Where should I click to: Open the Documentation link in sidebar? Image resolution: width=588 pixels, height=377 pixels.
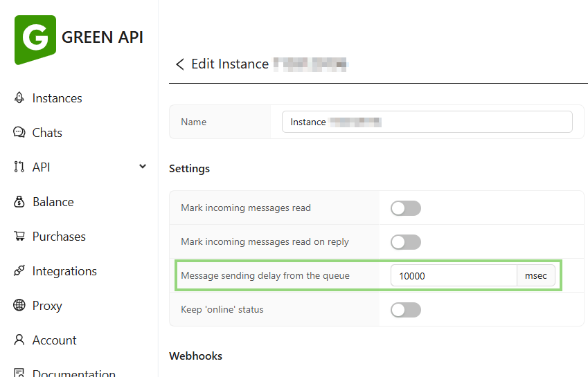[73, 372]
